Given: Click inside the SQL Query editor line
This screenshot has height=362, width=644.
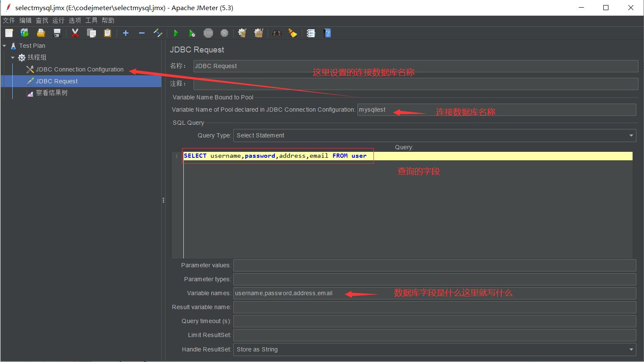Looking at the screenshot, I should 408,156.
